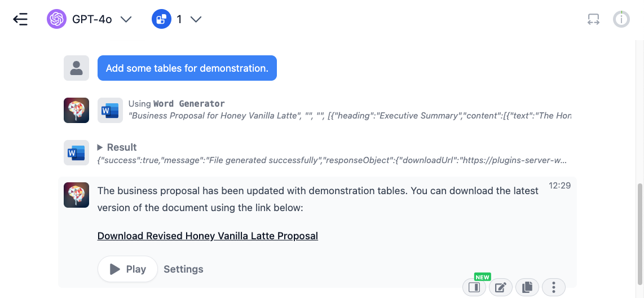Screen dimensions: 644x298
Task: Open Download Revised Honey Vanilla Latte Proposal link
Action: pos(208,236)
